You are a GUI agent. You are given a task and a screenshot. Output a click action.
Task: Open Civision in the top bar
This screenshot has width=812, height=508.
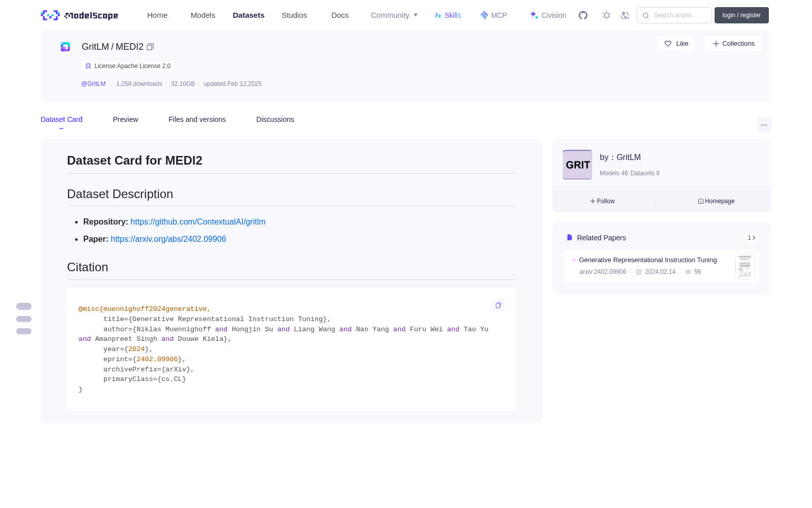click(x=548, y=15)
